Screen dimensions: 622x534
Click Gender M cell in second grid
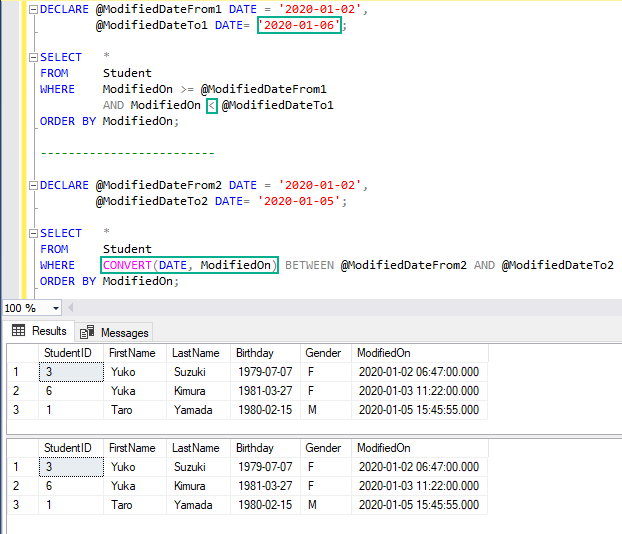[x=326, y=505]
